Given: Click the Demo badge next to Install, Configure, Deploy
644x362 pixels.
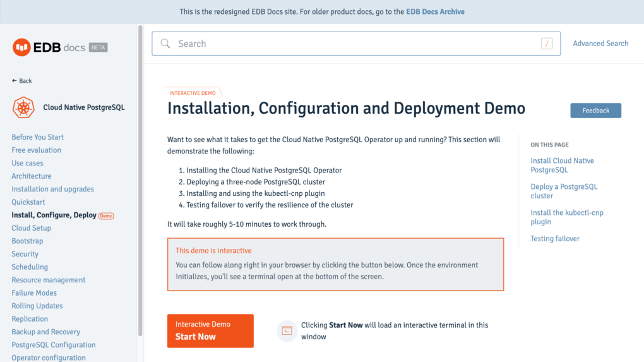Looking at the screenshot, I should coord(106,215).
